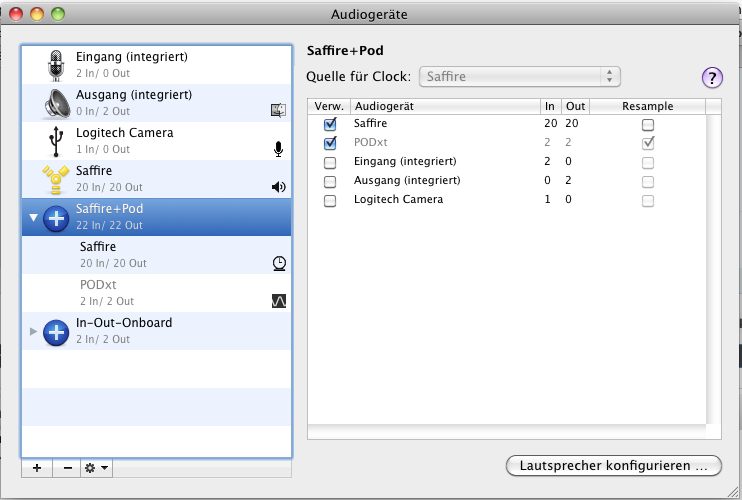The width and height of the screenshot is (742, 500).
Task: Select the Logitech Camera USB icon
Action: [x=56, y=141]
